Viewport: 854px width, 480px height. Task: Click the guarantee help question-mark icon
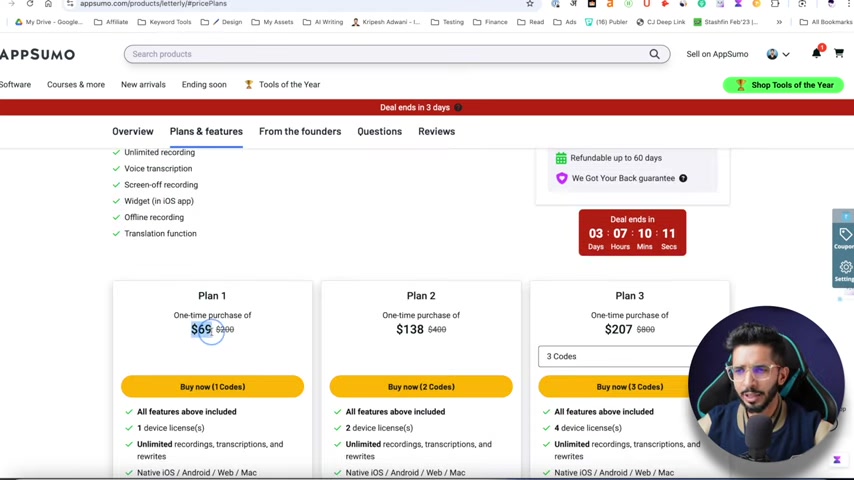tap(683, 178)
